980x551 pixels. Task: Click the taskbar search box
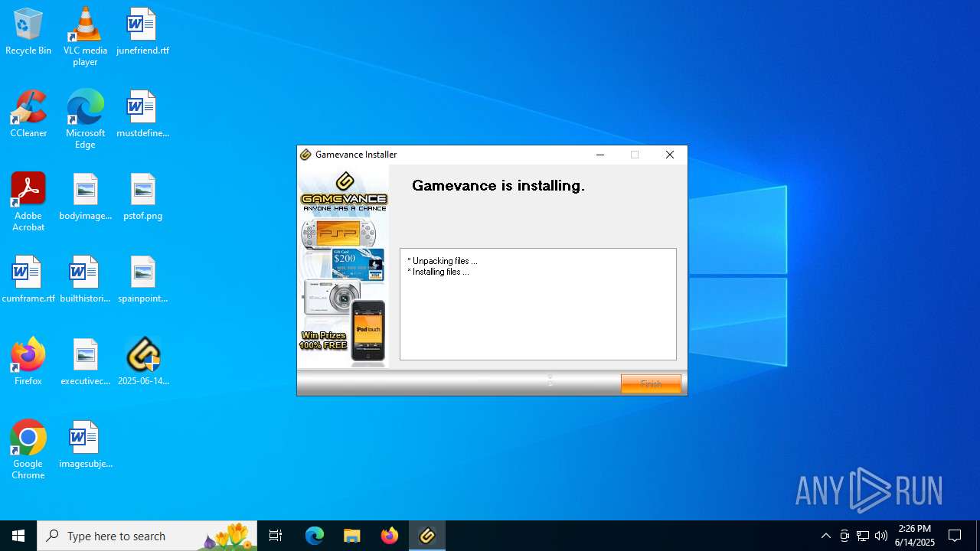pos(147,536)
